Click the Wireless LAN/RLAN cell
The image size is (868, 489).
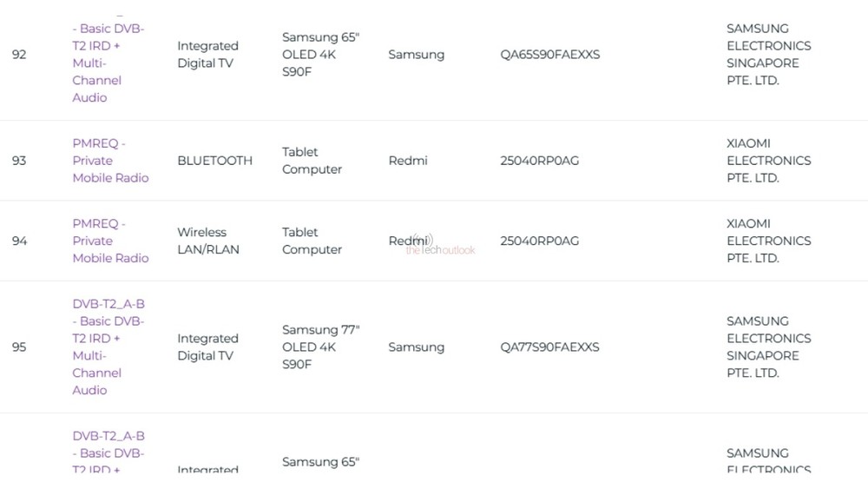coord(207,241)
